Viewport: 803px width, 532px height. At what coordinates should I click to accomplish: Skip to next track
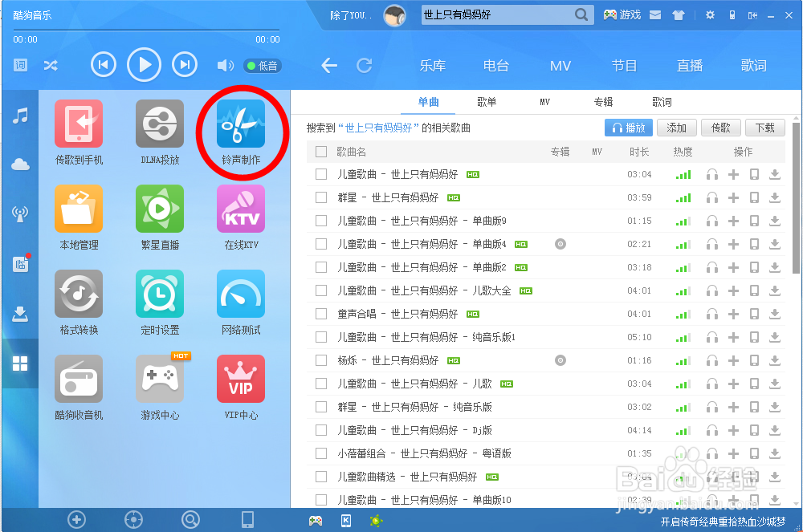point(185,64)
